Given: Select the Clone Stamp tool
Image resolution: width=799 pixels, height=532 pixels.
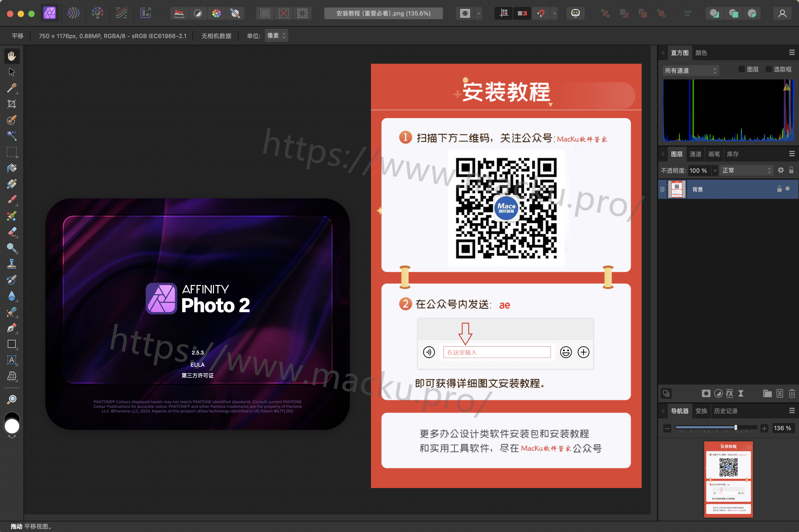Looking at the screenshot, I should (x=12, y=264).
